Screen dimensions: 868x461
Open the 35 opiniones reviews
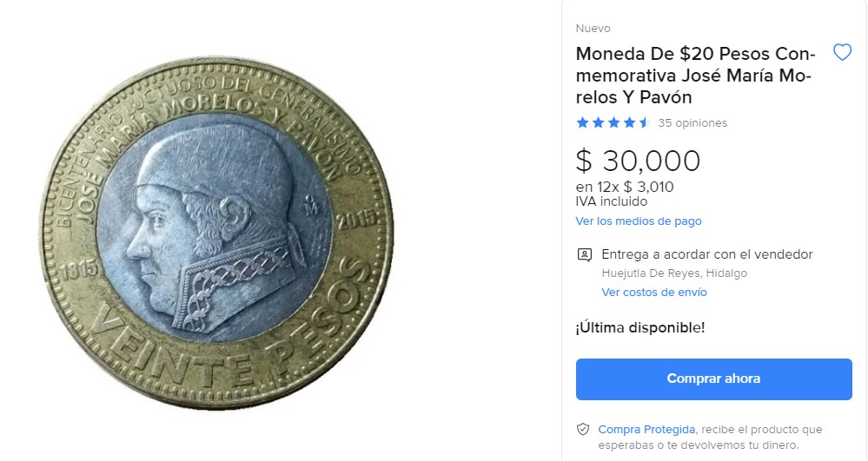(692, 123)
